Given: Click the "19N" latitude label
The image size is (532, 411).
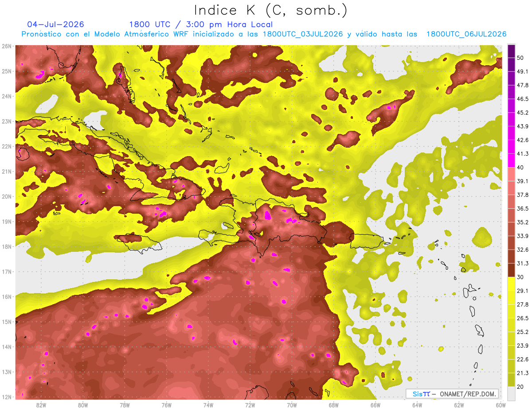Looking at the screenshot, I should coord(6,221).
